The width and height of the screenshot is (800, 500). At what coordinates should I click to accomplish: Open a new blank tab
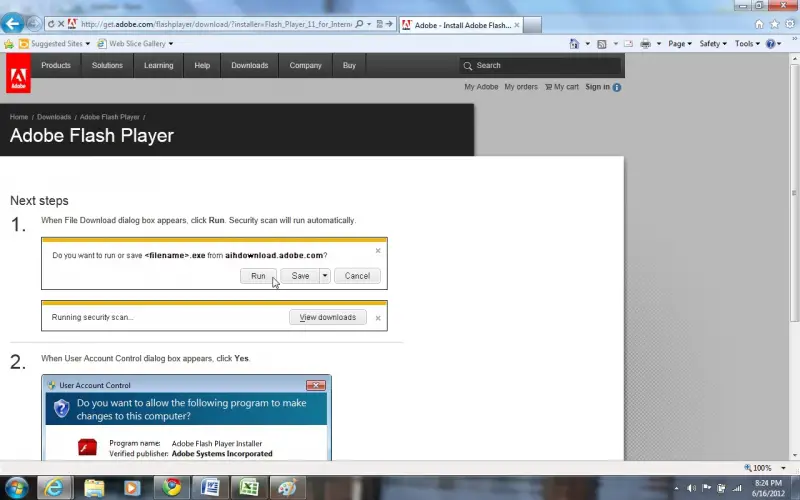(x=532, y=25)
